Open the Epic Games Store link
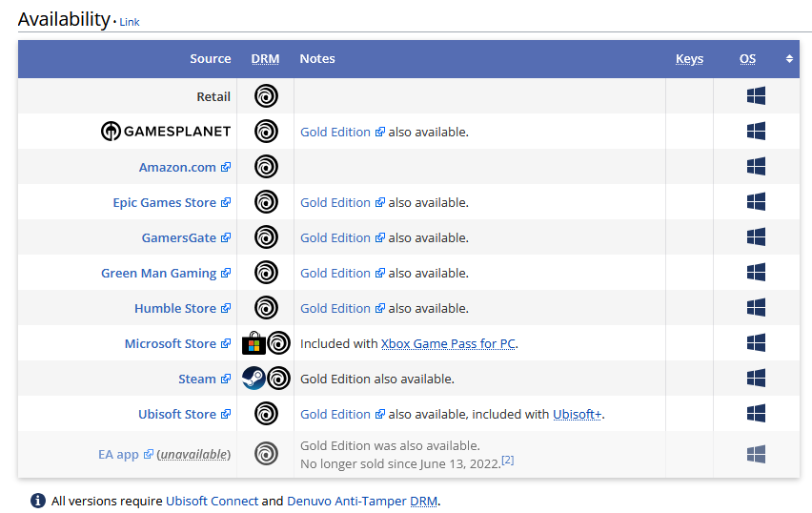Viewport: 812px width, 513px height. [172, 202]
